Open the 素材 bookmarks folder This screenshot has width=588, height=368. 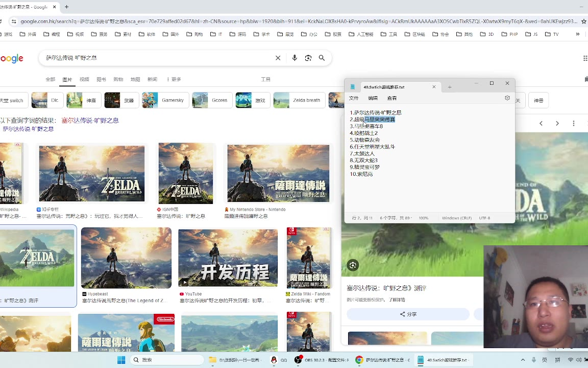[123, 34]
